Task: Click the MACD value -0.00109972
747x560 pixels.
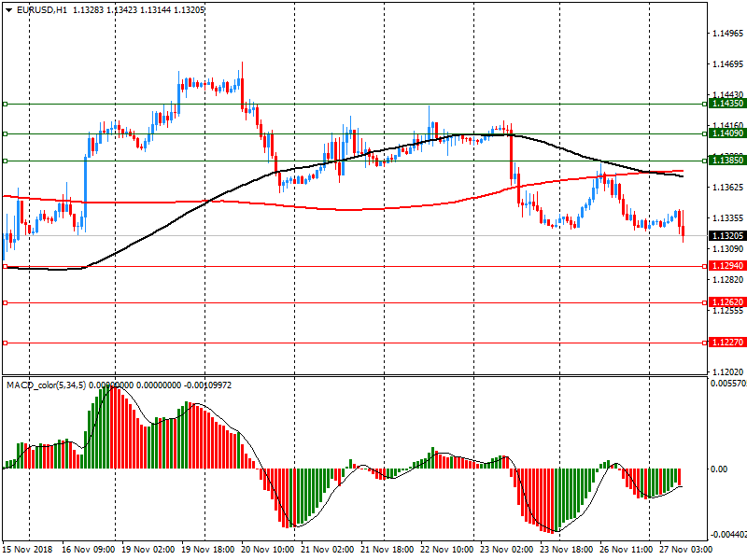Action: [207, 385]
